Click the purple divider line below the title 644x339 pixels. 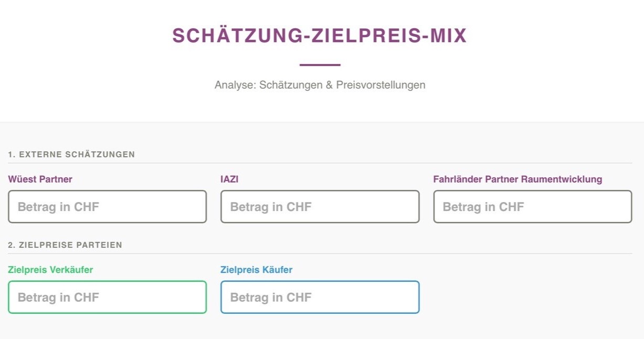320,65
